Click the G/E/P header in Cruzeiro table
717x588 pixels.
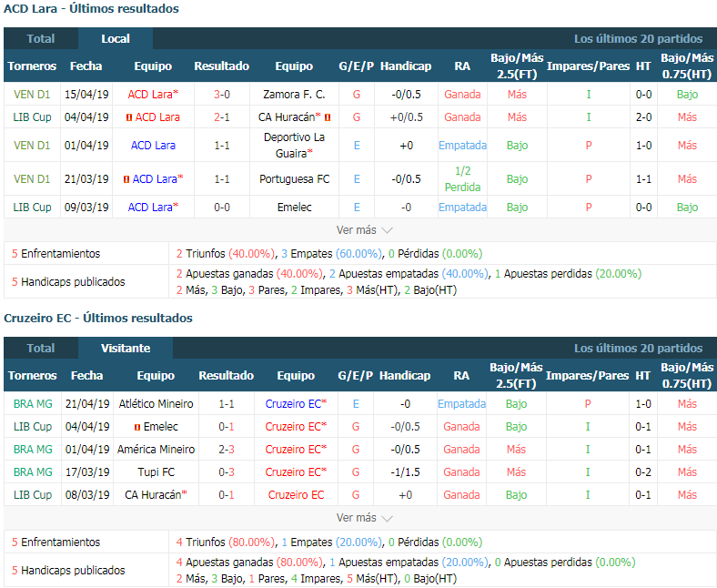[x=355, y=376]
